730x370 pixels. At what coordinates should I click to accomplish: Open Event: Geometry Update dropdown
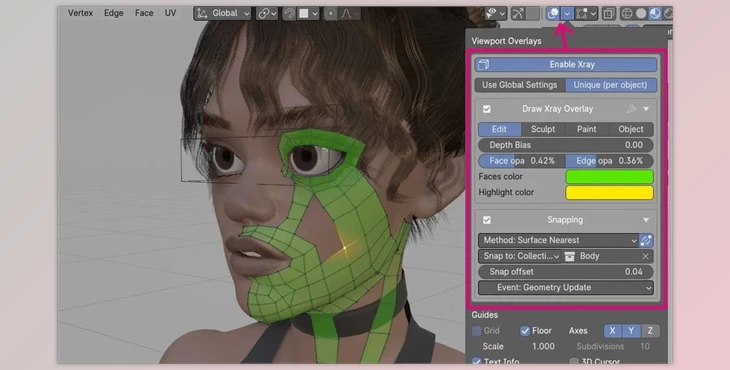click(566, 288)
